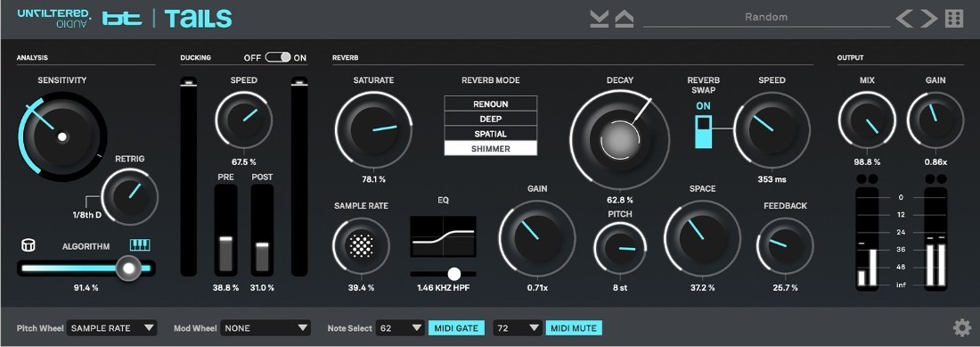This screenshot has height=347, width=980.
Task: Click the Random preset name field
Action: [766, 18]
